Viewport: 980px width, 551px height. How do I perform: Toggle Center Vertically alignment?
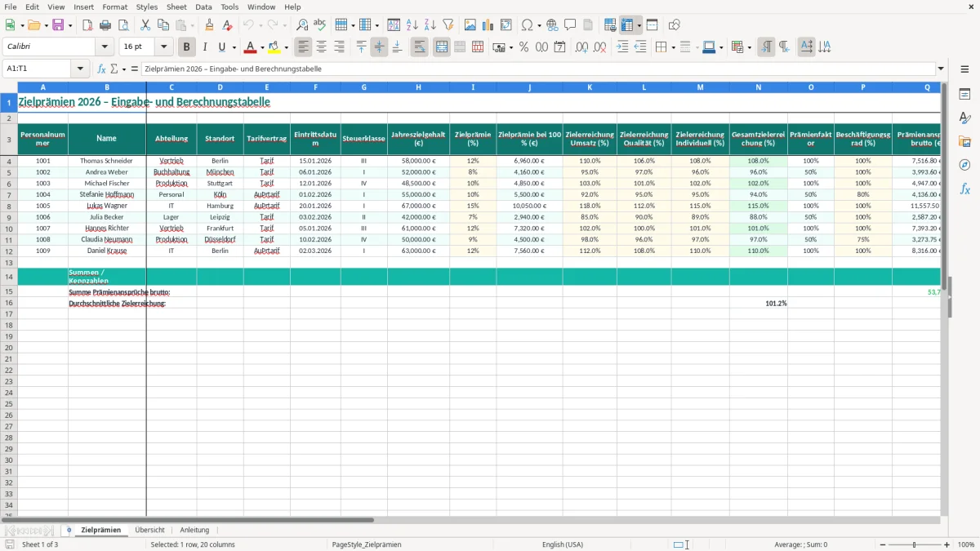[x=379, y=47]
